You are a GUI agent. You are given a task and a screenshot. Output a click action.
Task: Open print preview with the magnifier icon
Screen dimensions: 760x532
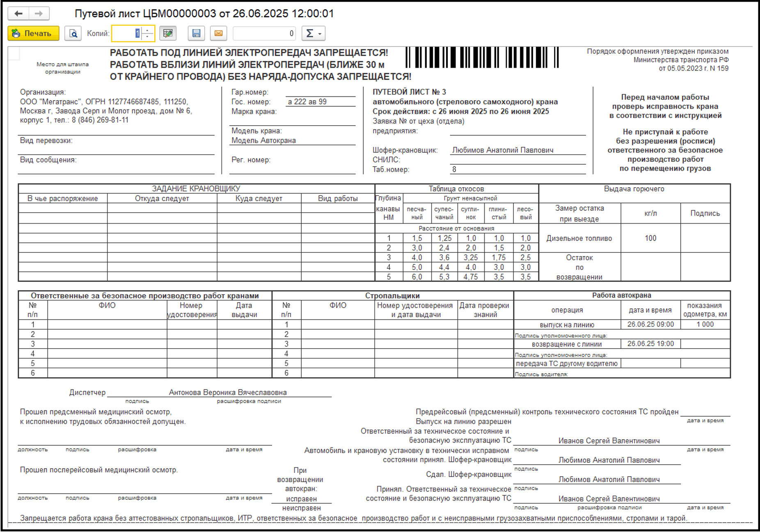pos(73,33)
